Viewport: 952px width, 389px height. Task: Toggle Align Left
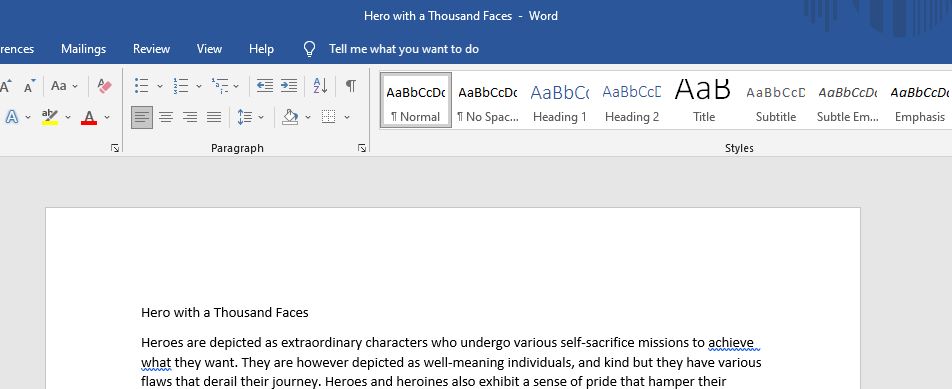142,117
